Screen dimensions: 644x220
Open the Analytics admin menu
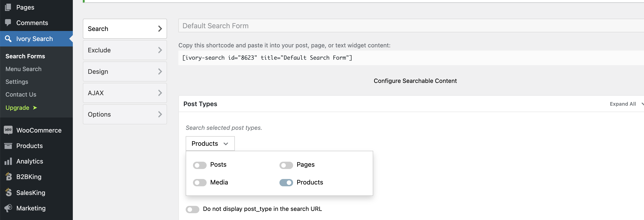click(x=36, y=161)
